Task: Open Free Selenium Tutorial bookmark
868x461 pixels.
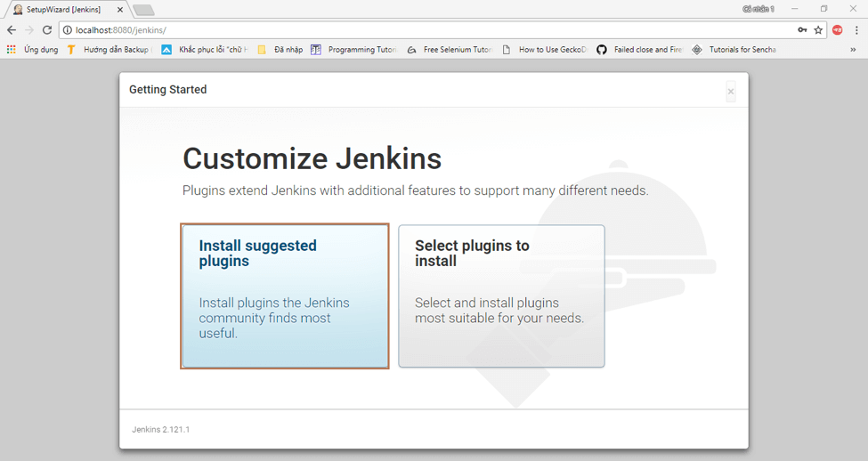Action: click(x=450, y=50)
